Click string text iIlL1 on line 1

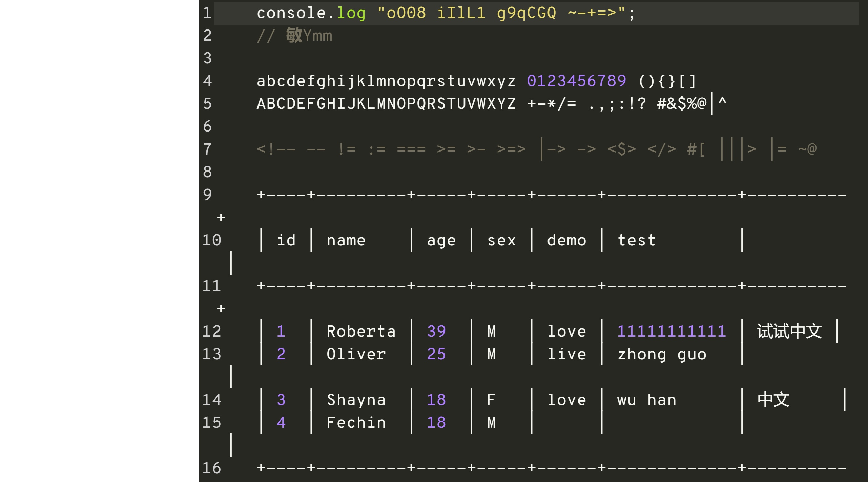[x=461, y=13]
